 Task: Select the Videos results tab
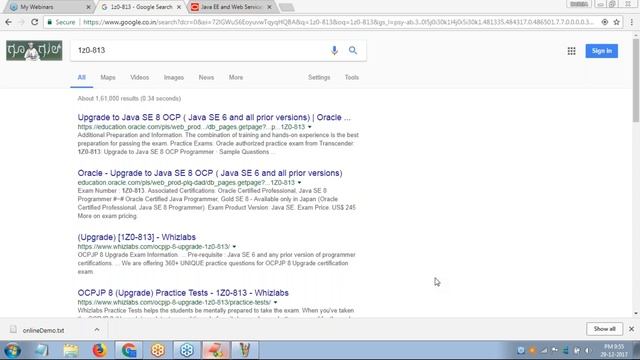pos(140,78)
